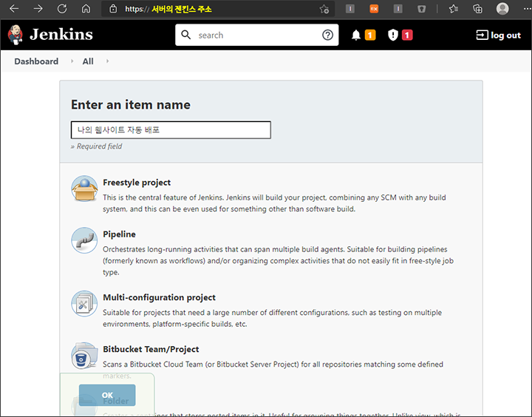Choose Multi-configuration project title
This screenshot has height=417, width=532.
[x=159, y=297]
